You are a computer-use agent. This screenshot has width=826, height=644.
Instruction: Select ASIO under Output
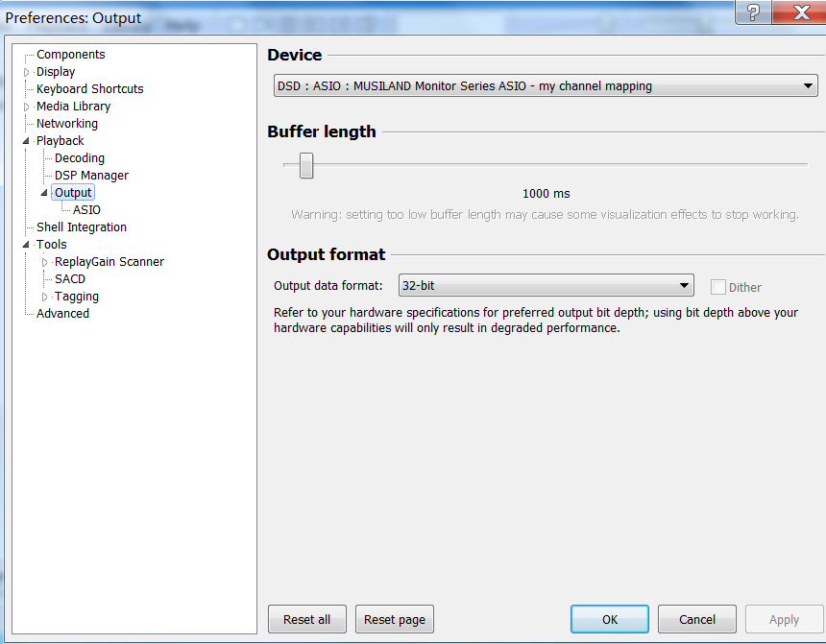tap(86, 210)
